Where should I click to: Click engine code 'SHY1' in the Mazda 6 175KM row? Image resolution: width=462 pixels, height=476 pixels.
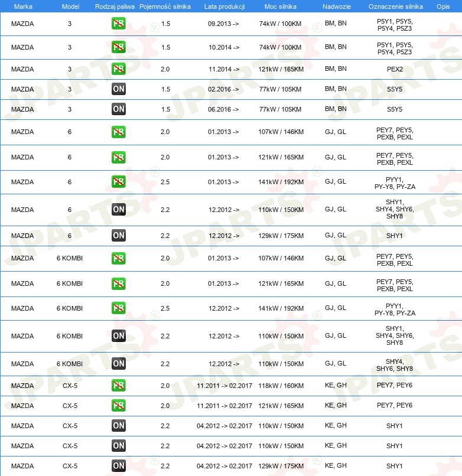pos(394,236)
